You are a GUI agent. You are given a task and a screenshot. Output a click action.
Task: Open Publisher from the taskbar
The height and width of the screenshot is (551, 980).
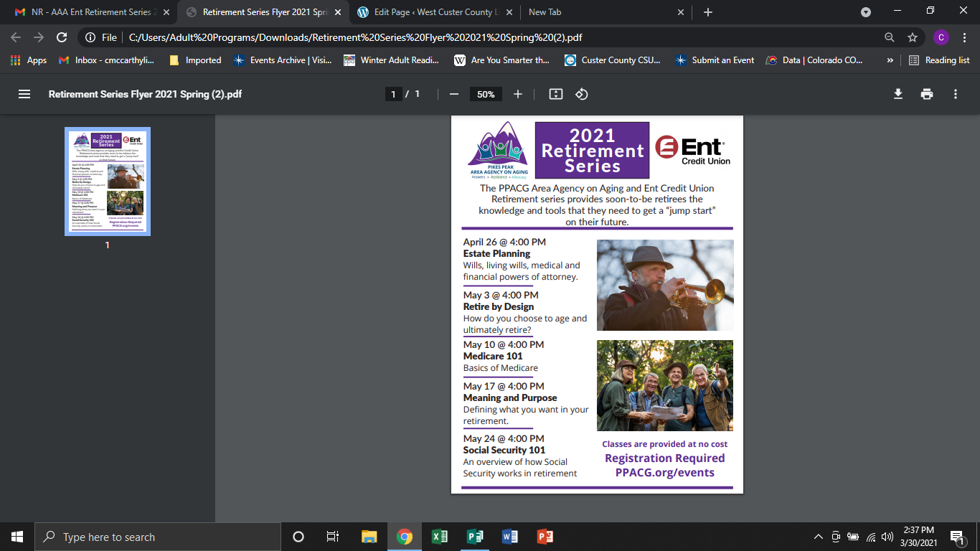pos(475,537)
